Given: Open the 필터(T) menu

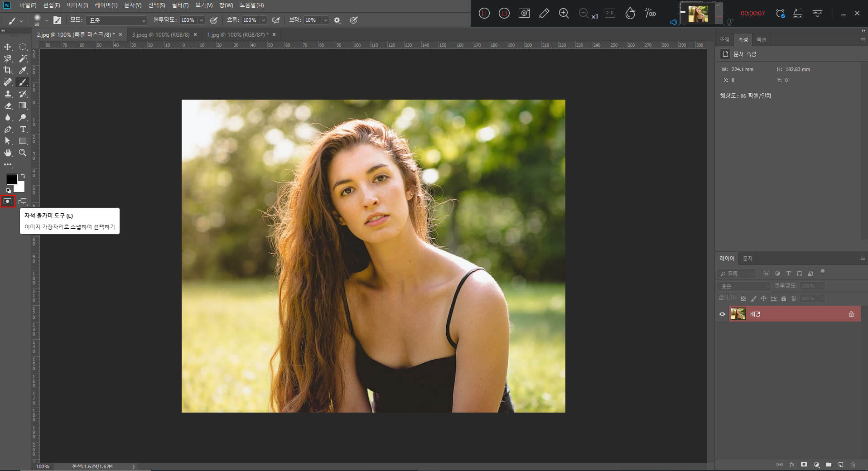Looking at the screenshot, I should [180, 5].
